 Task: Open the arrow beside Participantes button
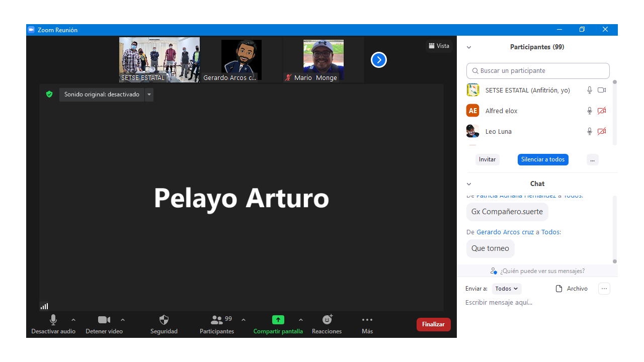[x=244, y=320]
